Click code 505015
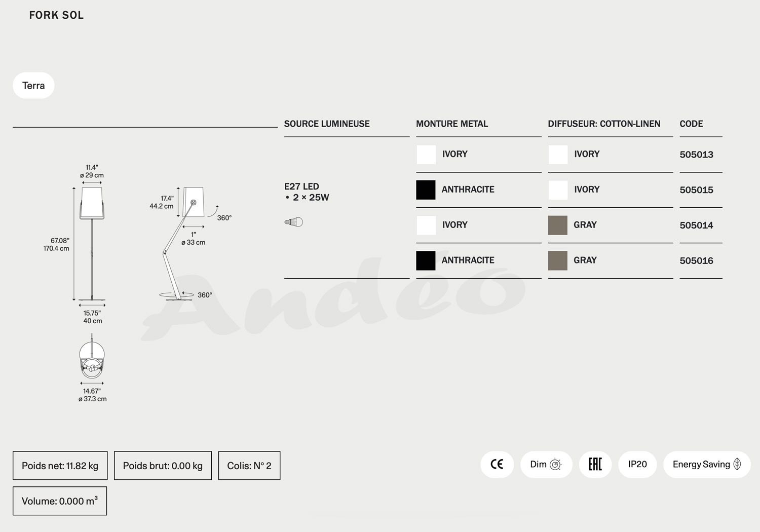The width and height of the screenshot is (760, 532). 696,190
